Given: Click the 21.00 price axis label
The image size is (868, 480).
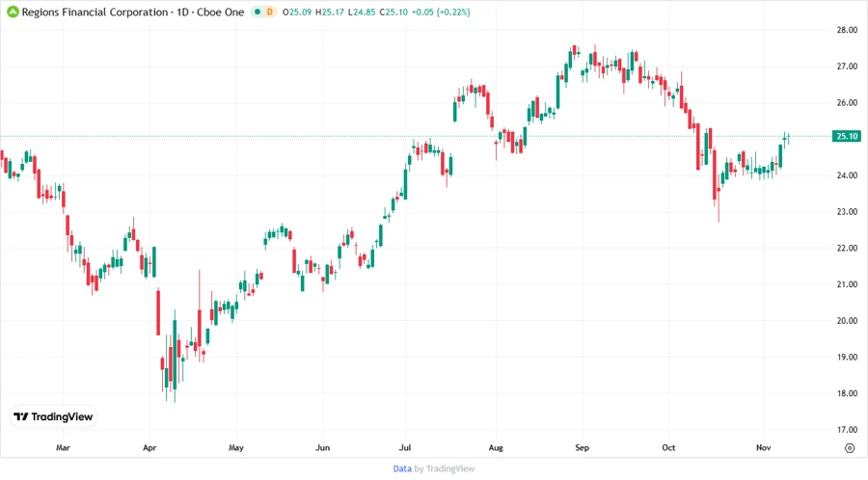Looking at the screenshot, I should tap(847, 284).
